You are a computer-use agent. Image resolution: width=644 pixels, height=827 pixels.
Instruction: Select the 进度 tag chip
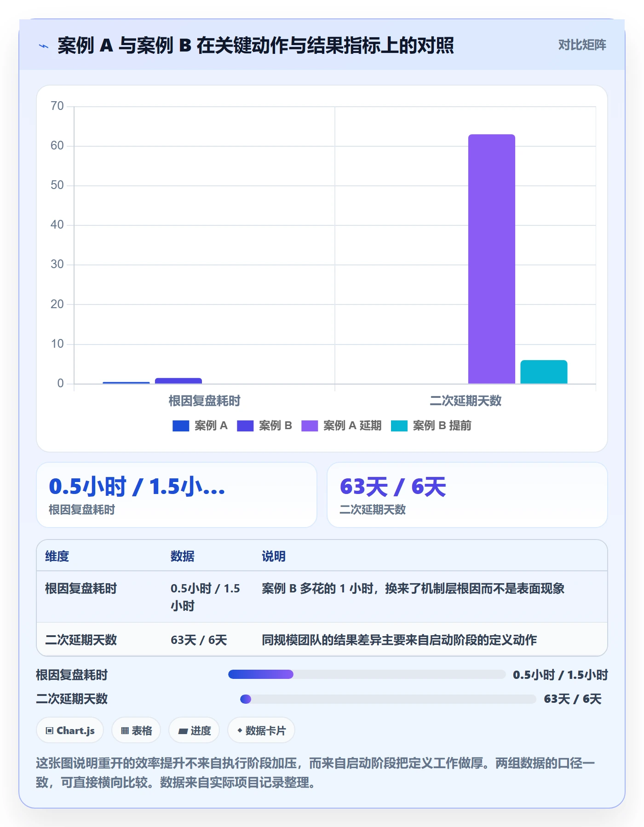coord(194,730)
